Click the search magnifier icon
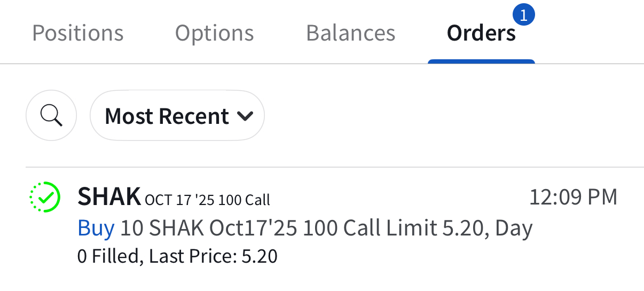644x291 pixels. (x=51, y=115)
